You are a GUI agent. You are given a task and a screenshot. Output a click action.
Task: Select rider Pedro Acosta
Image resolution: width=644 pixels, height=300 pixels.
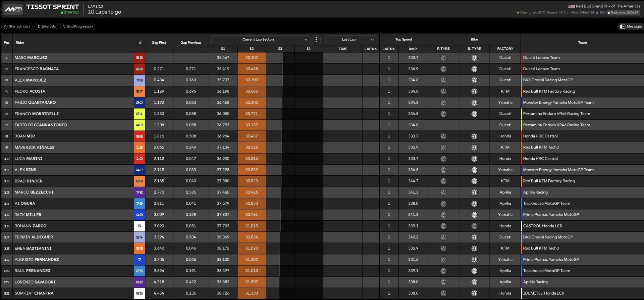pyautogui.click(x=30, y=91)
